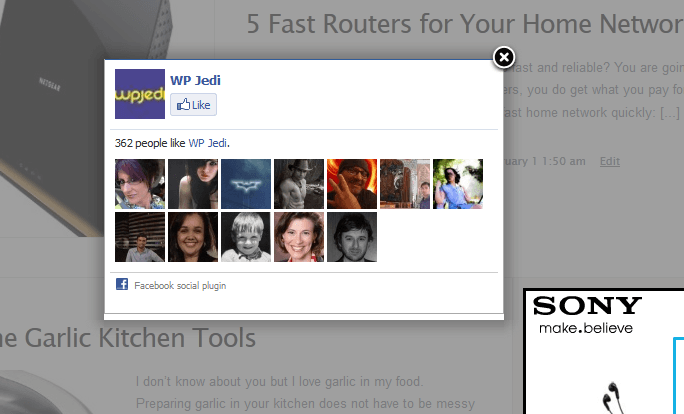Select the purple-haired woman profile thumbnail
Image resolution: width=684 pixels, height=414 pixels.
click(140, 184)
